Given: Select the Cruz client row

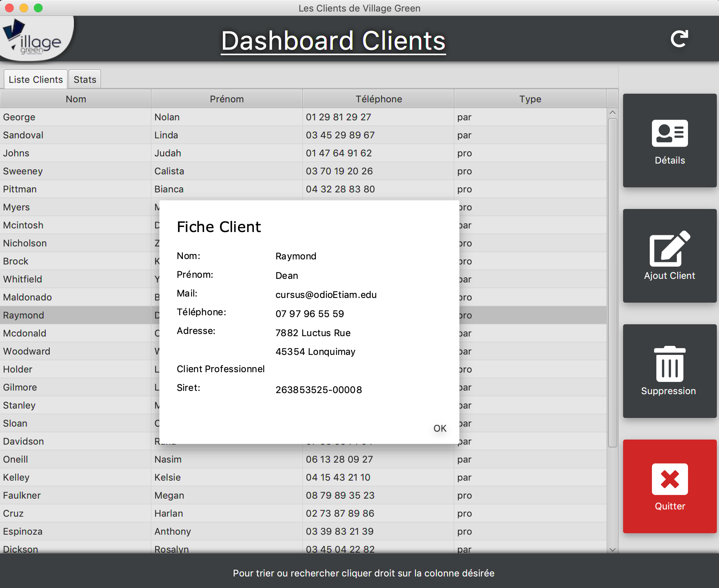Looking at the screenshot, I should (303, 513).
